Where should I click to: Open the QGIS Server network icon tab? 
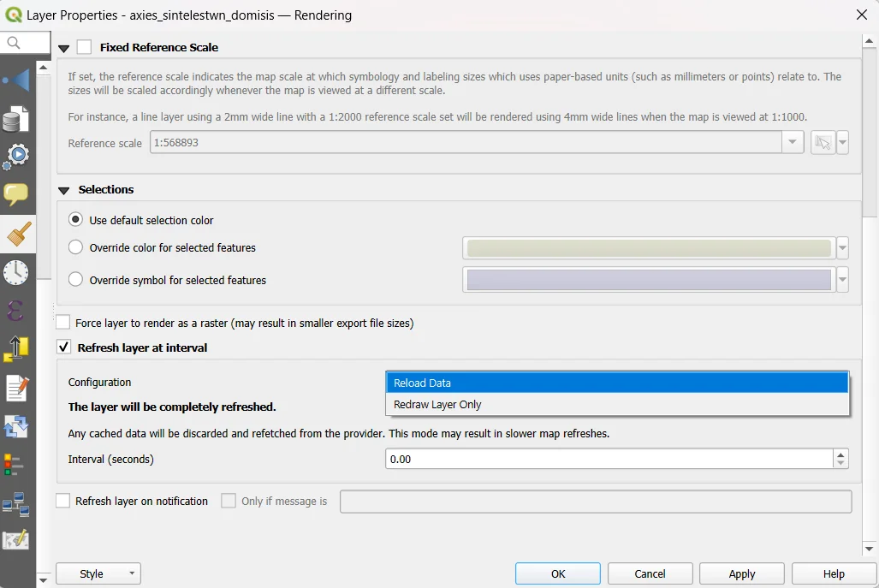tap(16, 505)
